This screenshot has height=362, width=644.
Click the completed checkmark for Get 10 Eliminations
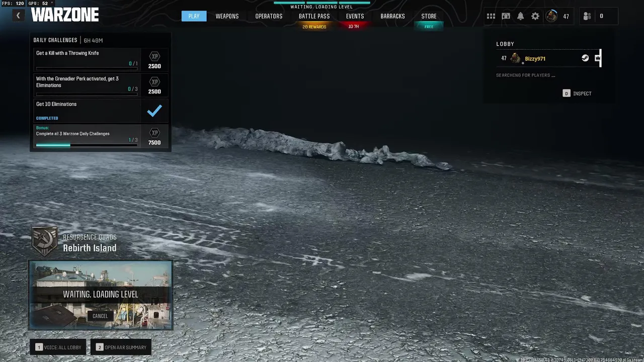(x=154, y=111)
